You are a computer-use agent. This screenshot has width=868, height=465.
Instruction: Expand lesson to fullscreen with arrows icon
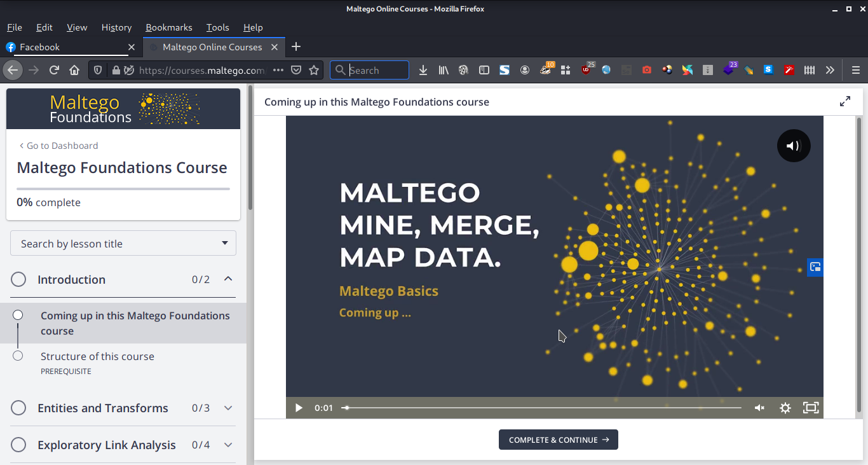845,101
